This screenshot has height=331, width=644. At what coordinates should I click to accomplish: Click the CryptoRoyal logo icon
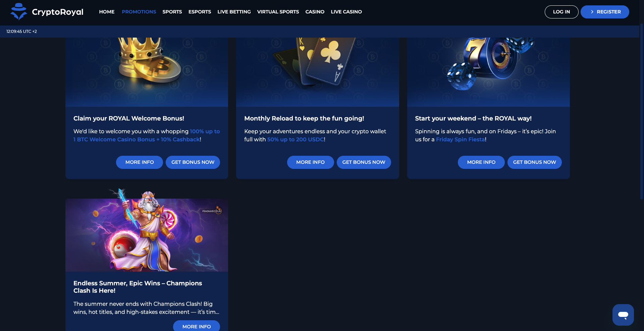click(19, 12)
